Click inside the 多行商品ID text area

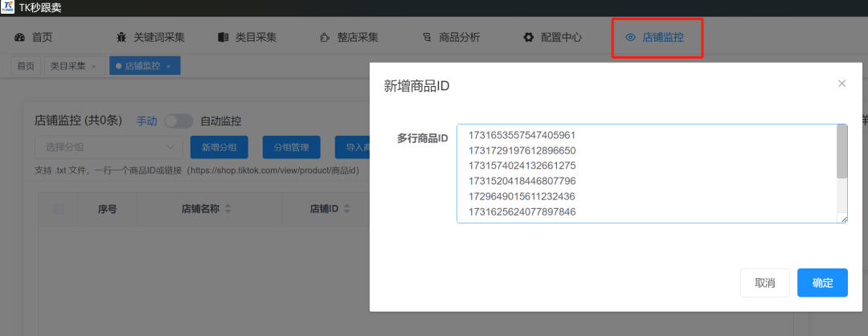tap(643, 173)
